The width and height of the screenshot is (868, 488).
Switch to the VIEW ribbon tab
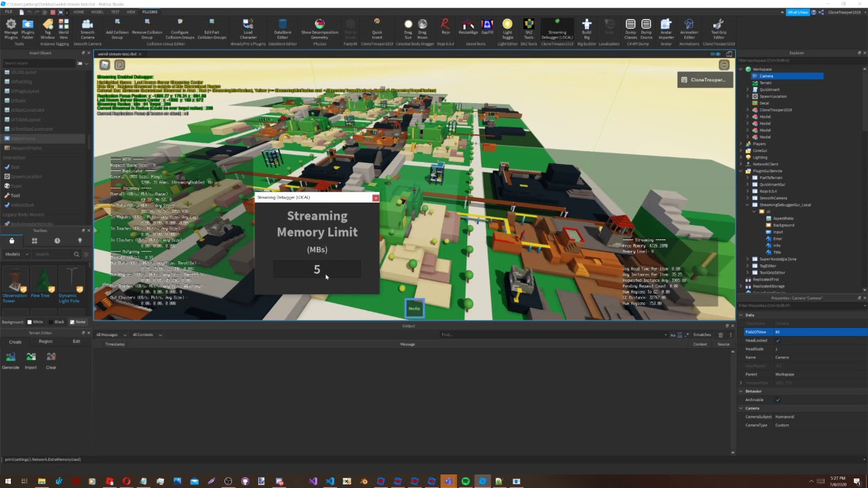(130, 12)
